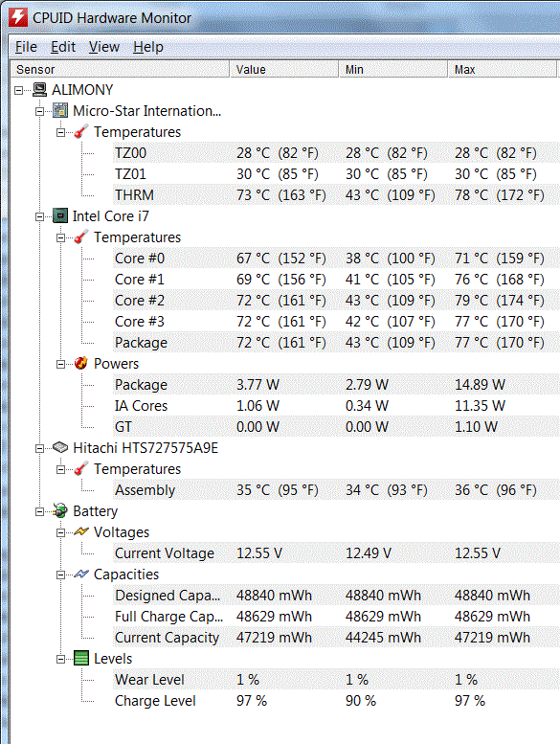The image size is (560, 744).
Task: Collapse the ALIMONY root node
Action: pyautogui.click(x=19, y=90)
